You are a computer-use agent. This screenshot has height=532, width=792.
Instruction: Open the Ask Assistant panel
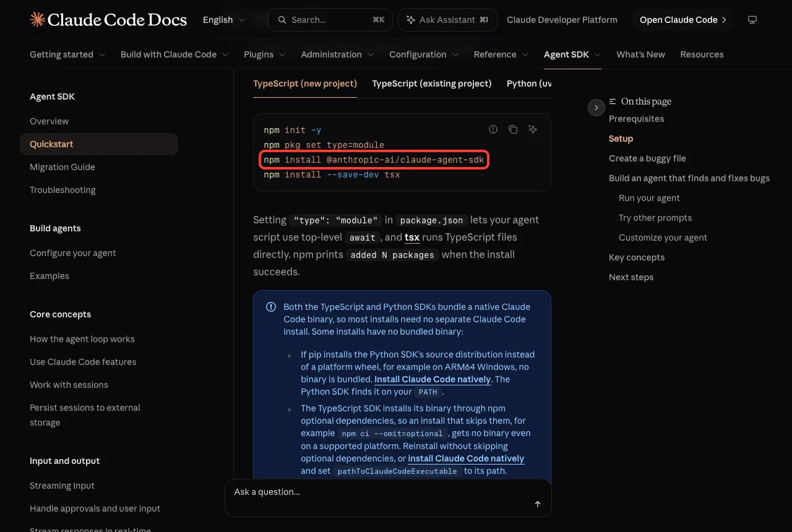(447, 20)
